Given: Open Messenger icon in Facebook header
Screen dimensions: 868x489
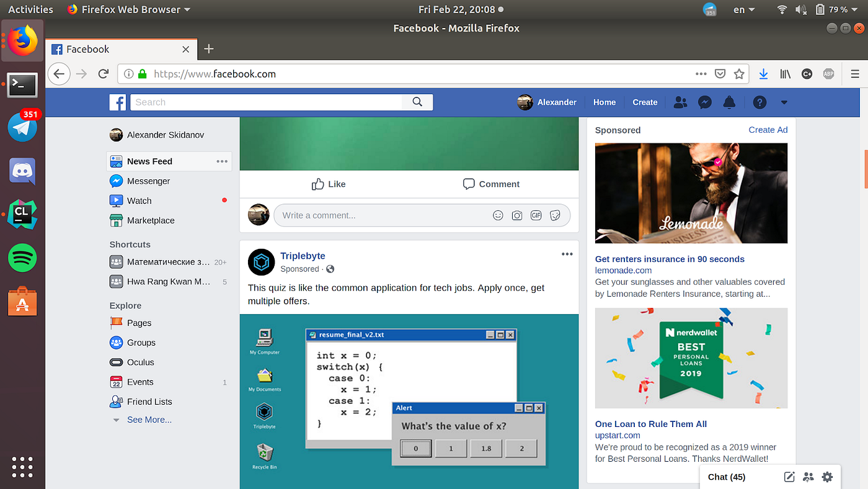Looking at the screenshot, I should pyautogui.click(x=704, y=102).
